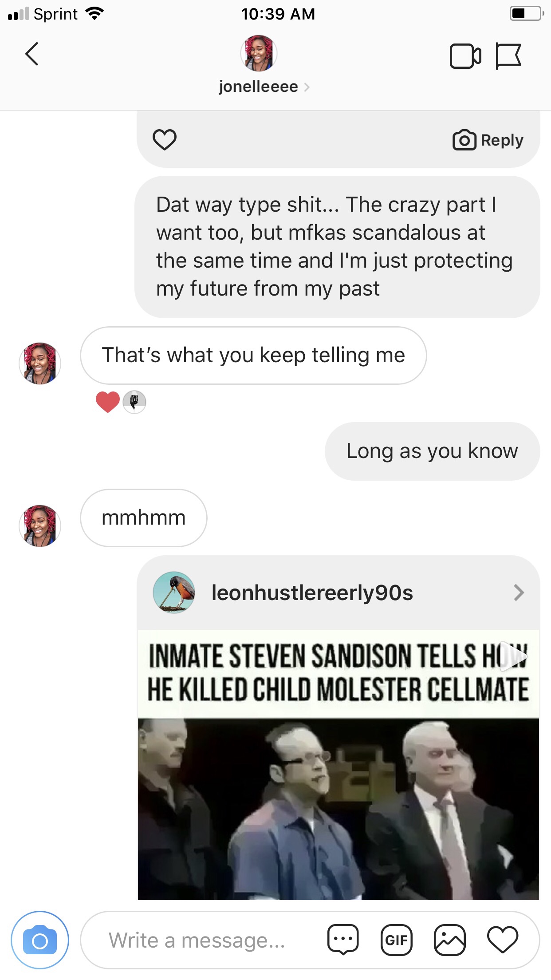Image resolution: width=551 pixels, height=980 pixels.
Task: Send a heart from the message bar
Action: pos(503,940)
